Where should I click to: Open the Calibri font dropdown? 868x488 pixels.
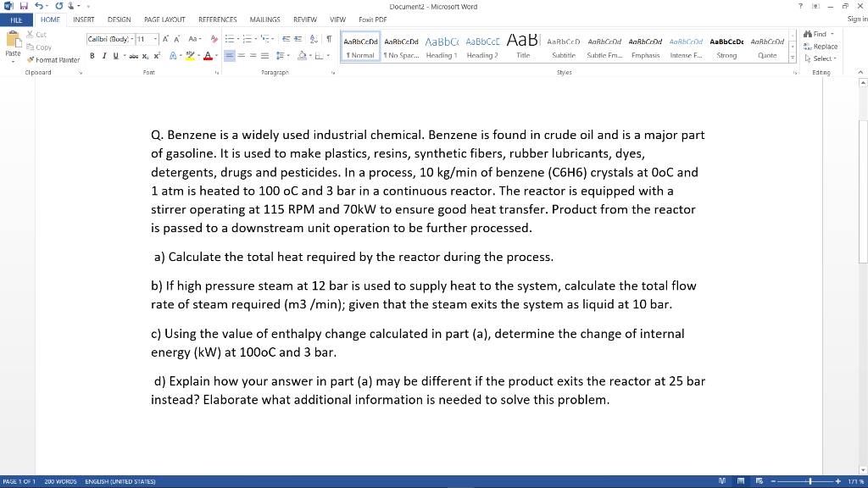(x=133, y=40)
